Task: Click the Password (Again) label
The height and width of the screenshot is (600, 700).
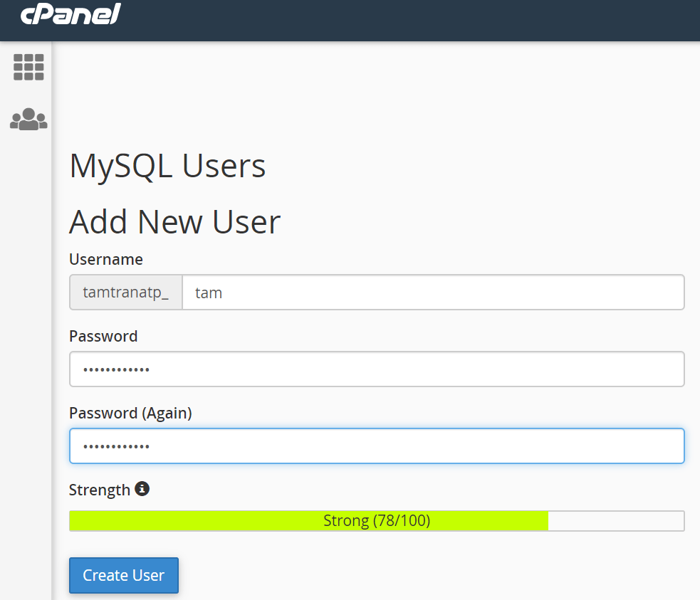Action: [x=130, y=414]
